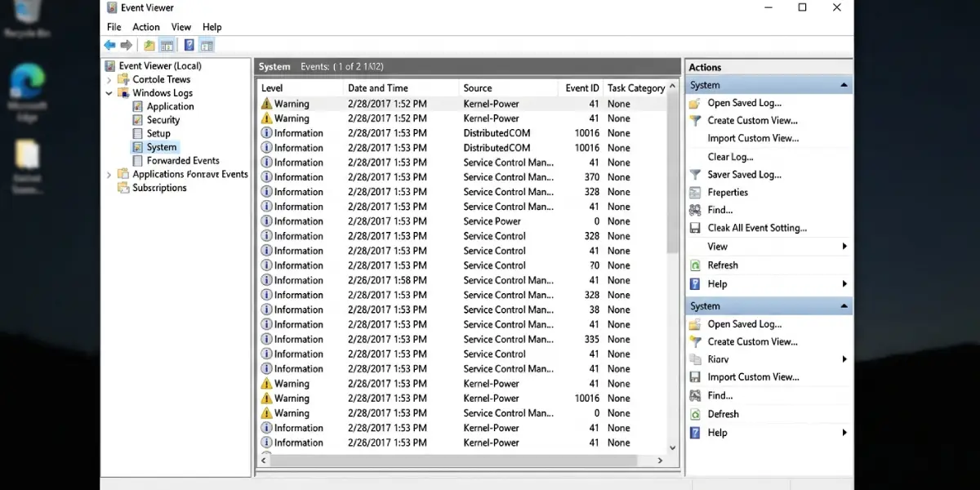Click the Cortole Trews folder icon
The image size is (980, 490).
point(123,79)
